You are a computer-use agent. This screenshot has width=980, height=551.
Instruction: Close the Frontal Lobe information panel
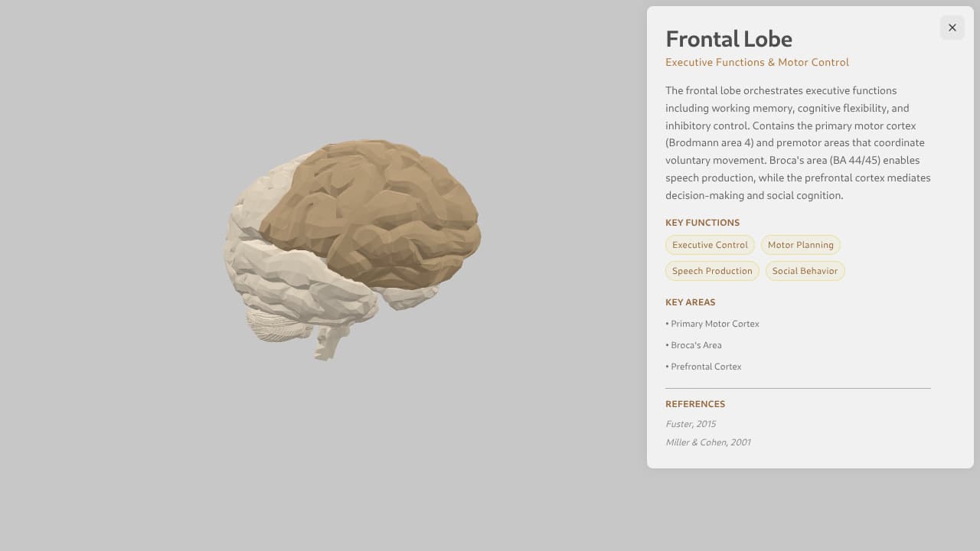(x=952, y=28)
